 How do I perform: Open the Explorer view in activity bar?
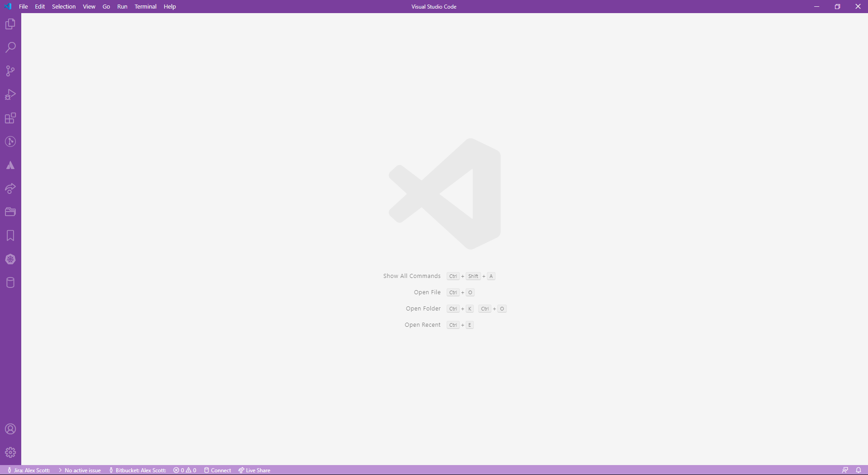[10, 24]
